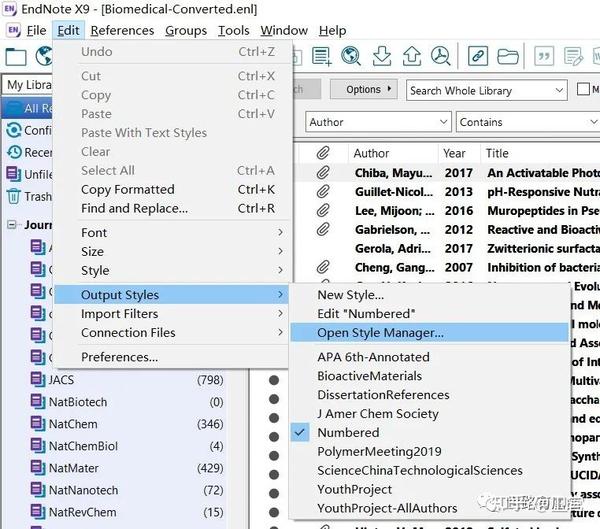
Task: Expand the Connection Files submenu
Action: pos(170,333)
